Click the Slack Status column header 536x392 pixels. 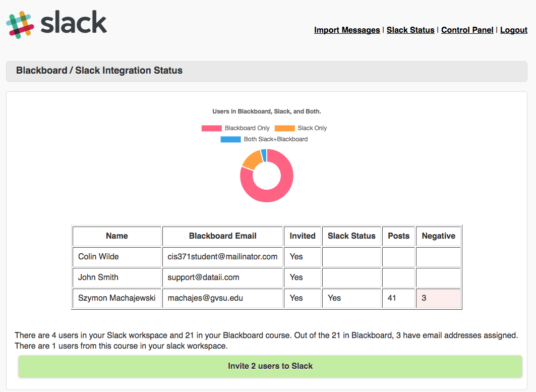351,236
